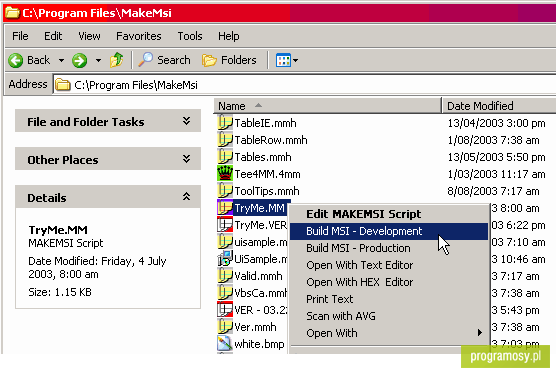Click VER - 03.2 file icon
Viewport: 556px width, 374px height.
224,310
